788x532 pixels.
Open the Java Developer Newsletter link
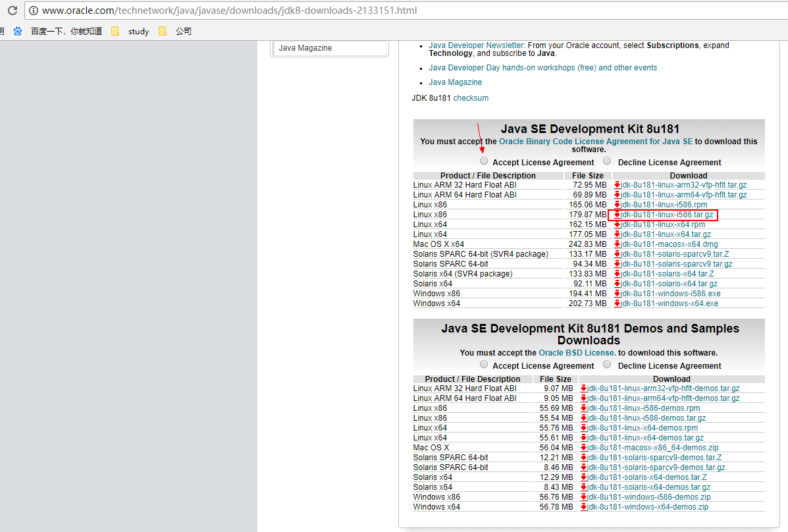point(476,45)
